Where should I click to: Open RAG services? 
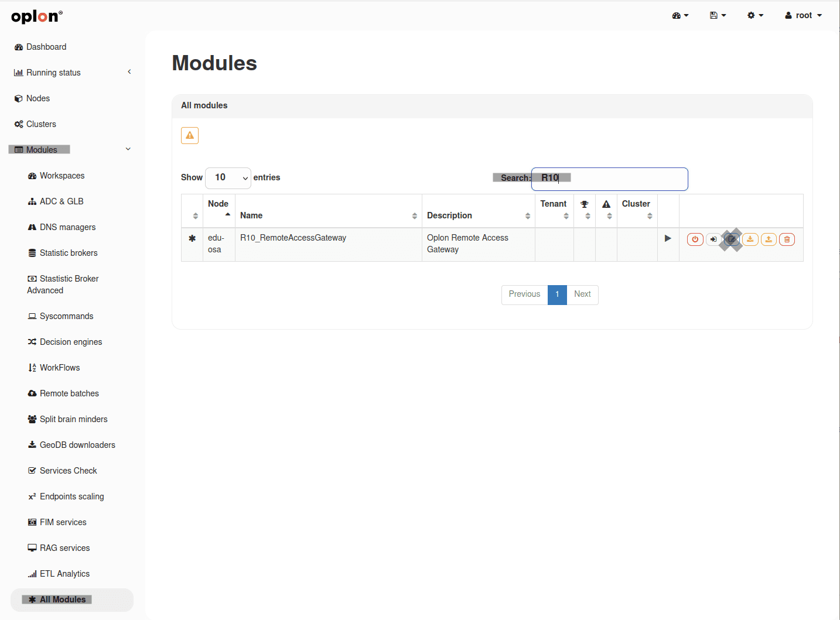pos(59,548)
